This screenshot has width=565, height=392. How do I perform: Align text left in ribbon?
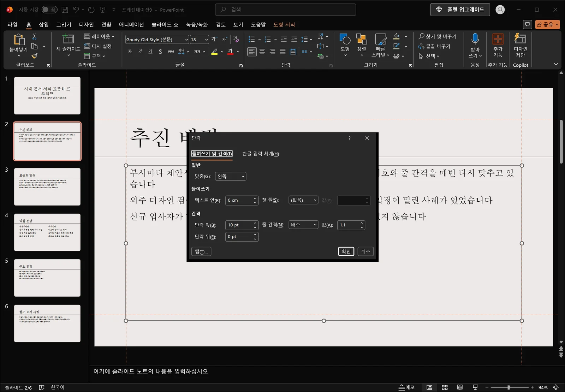point(252,52)
